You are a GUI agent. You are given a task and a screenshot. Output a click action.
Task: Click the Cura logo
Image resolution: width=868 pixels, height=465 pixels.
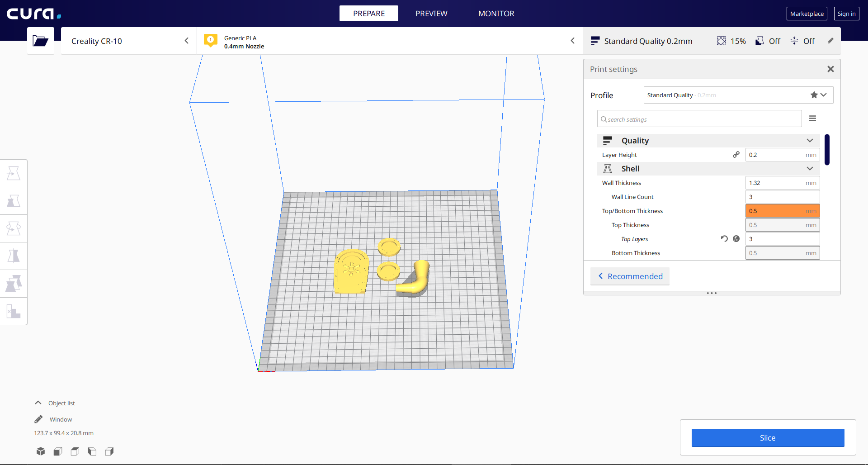pos(34,14)
